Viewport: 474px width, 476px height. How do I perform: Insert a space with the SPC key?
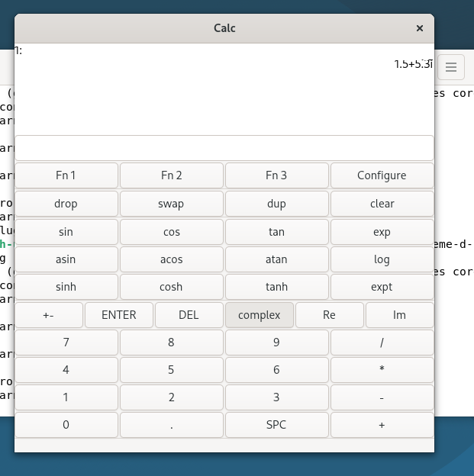point(276,425)
